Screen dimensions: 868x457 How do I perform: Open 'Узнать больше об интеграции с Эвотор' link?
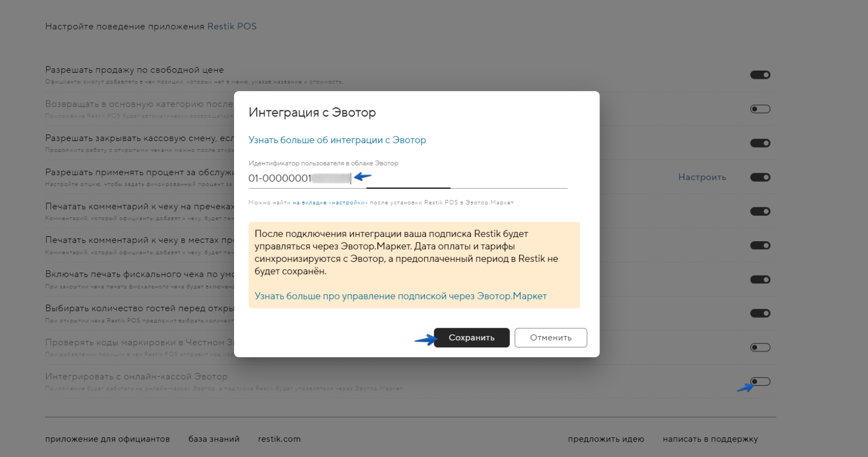[337, 140]
